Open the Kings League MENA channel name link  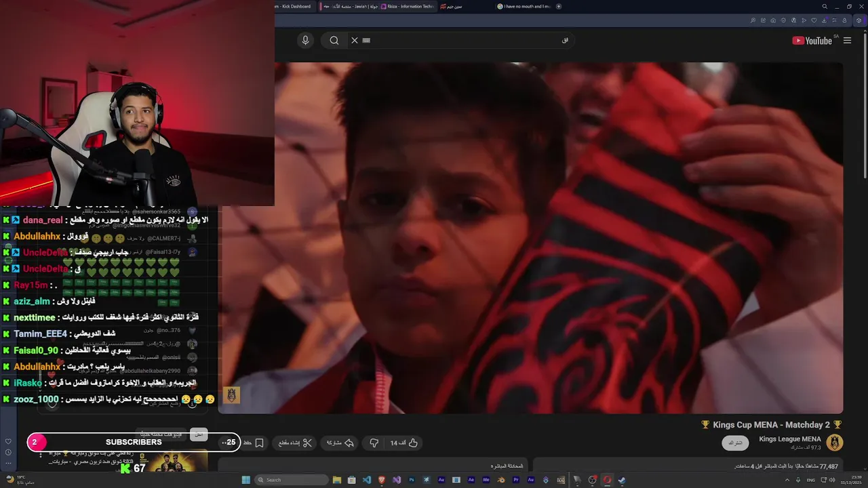point(790,439)
